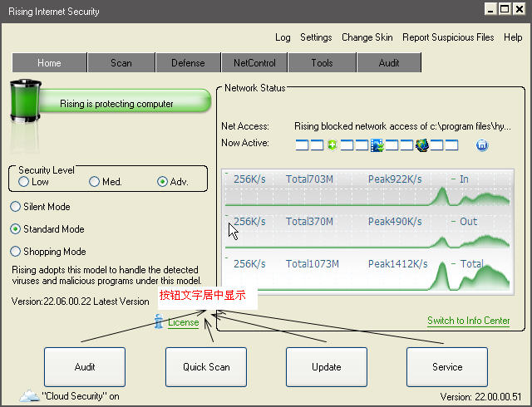Screen dimensions: 532x407
Task: Click Change Skin in top menu
Action: coord(367,37)
